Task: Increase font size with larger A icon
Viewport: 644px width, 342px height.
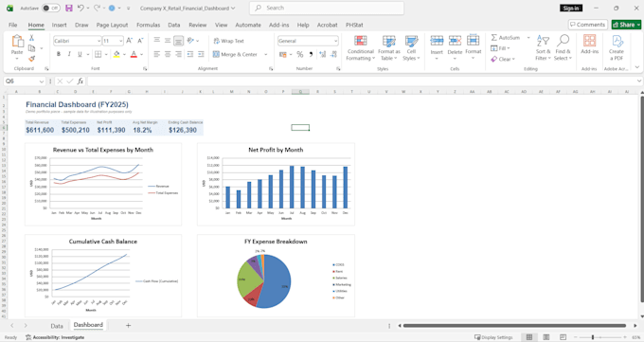Action: [130, 41]
